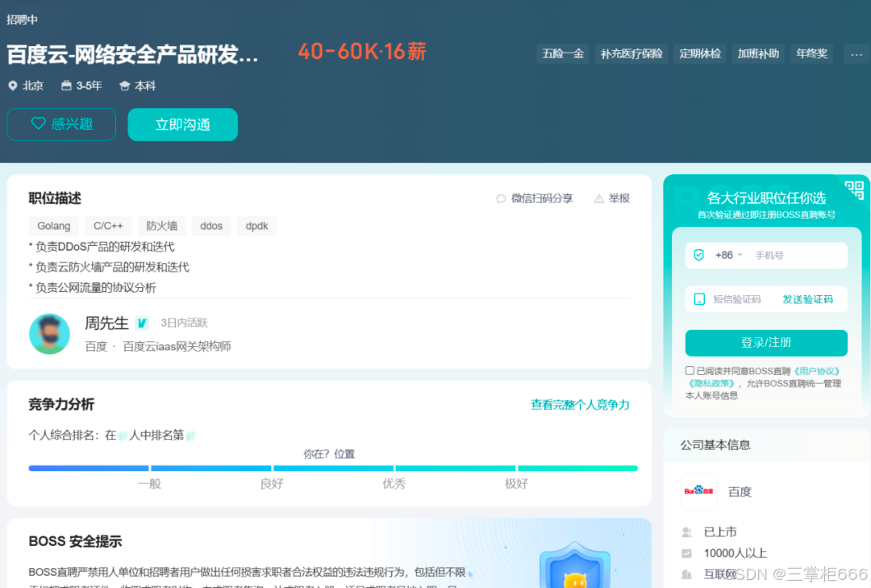Image resolution: width=871 pixels, height=588 pixels.
Task: Click the verified badge next to 周先生
Action: pyautogui.click(x=142, y=323)
